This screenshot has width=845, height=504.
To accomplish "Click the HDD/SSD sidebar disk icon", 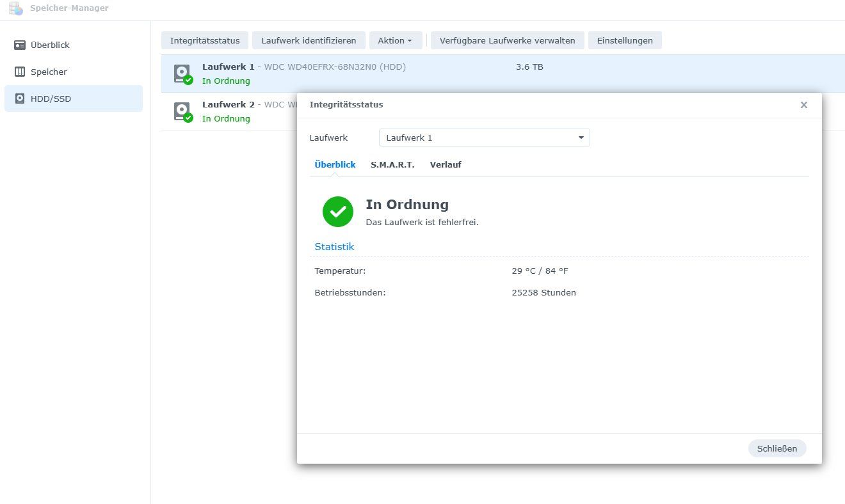I will pos(20,98).
